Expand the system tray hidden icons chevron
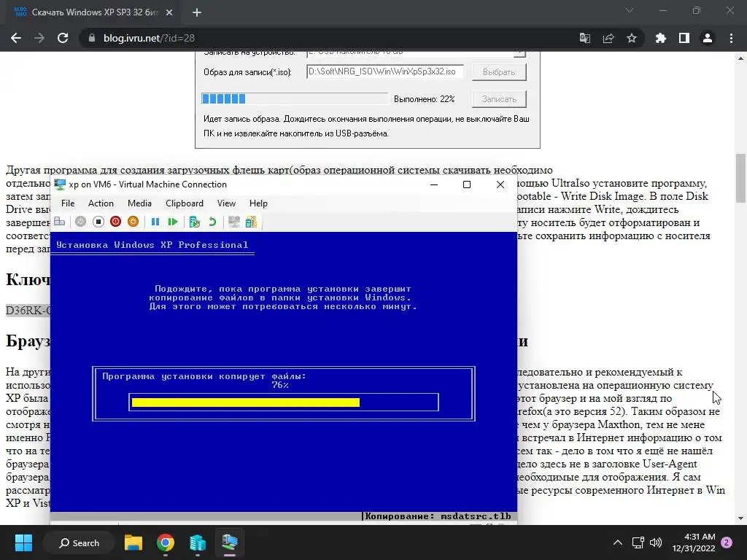This screenshot has width=747, height=560. tap(617, 542)
